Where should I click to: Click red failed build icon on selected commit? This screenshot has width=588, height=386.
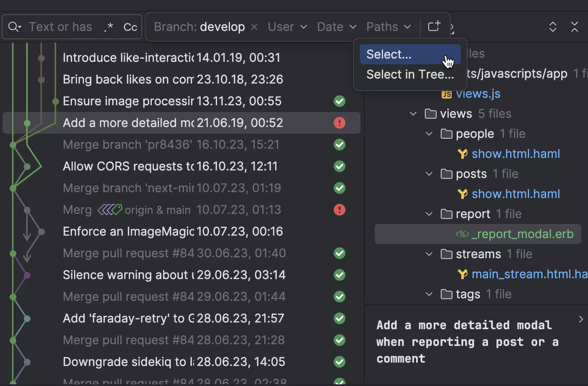pyautogui.click(x=339, y=122)
